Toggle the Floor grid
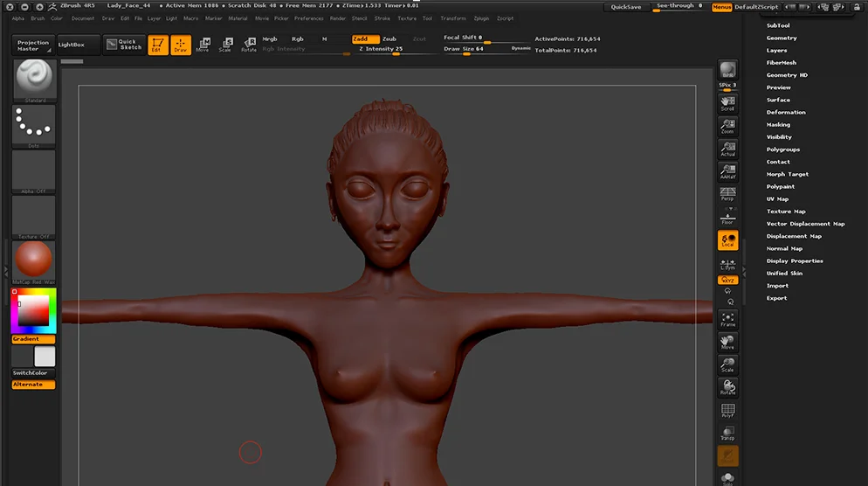 727,218
